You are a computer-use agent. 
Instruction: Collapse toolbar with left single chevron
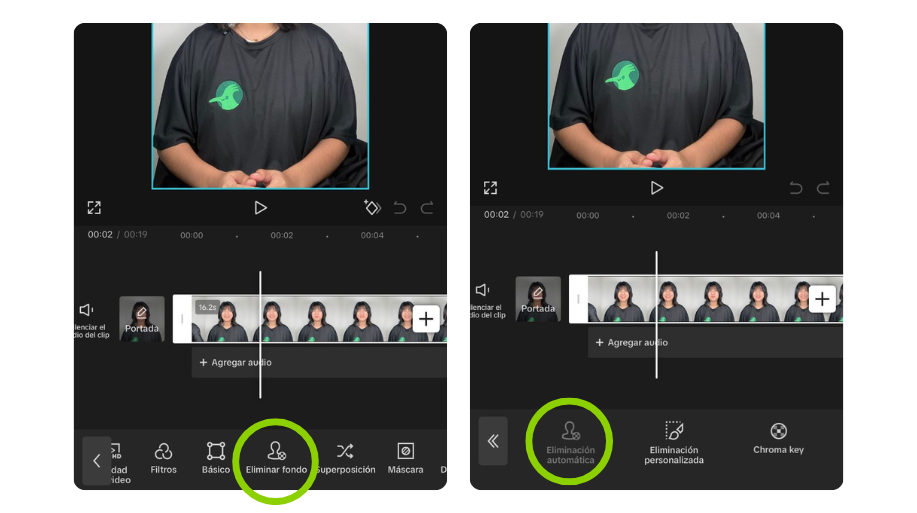96,461
